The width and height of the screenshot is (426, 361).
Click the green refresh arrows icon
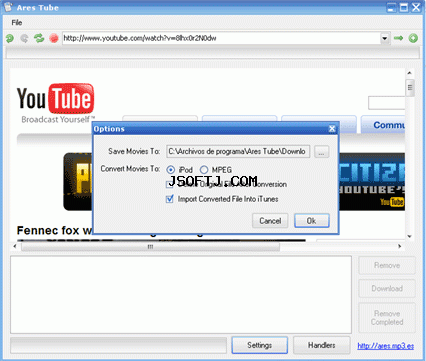(39, 38)
